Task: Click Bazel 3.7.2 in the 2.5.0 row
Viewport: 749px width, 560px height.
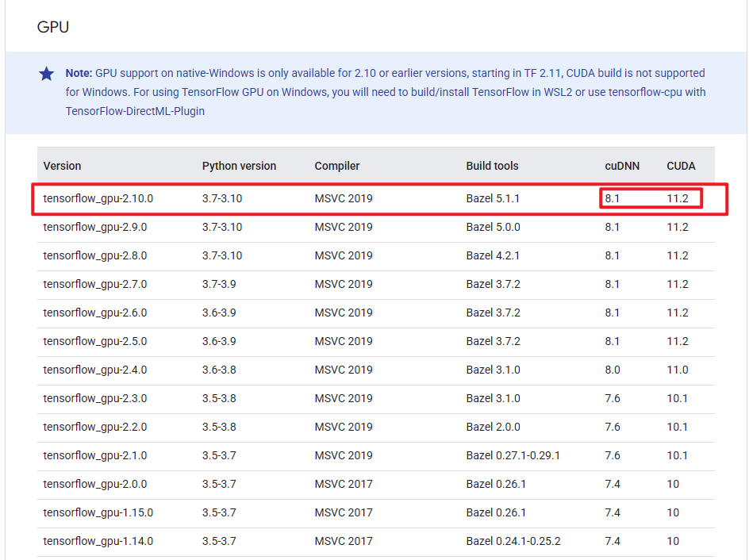Action: tap(493, 341)
